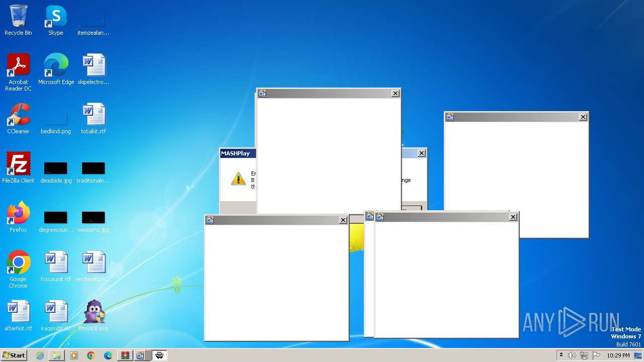The height and width of the screenshot is (362, 644).
Task: Switch to Word taskbar button
Action: click(141, 355)
